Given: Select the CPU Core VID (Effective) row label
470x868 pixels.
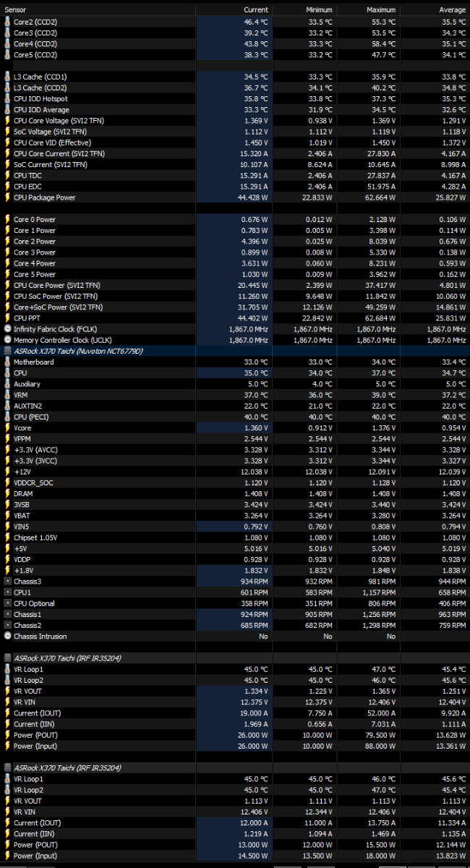Looking at the screenshot, I should click(52, 142).
